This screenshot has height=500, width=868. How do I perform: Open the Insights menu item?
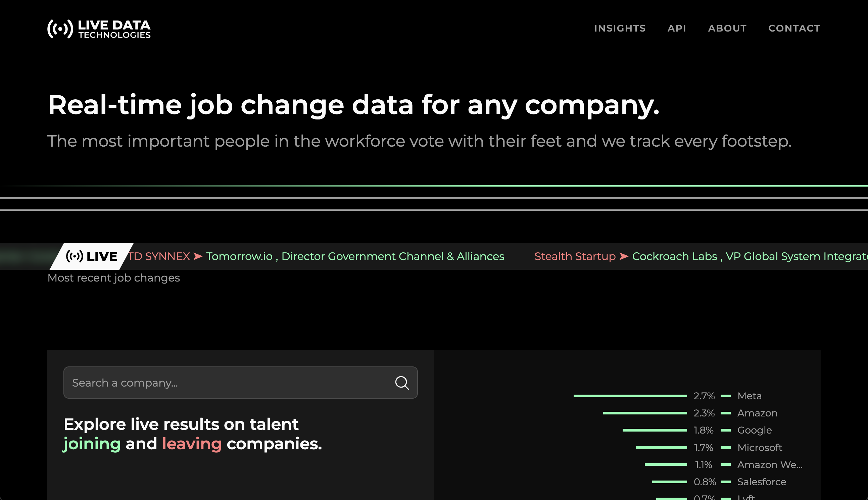[x=620, y=28]
